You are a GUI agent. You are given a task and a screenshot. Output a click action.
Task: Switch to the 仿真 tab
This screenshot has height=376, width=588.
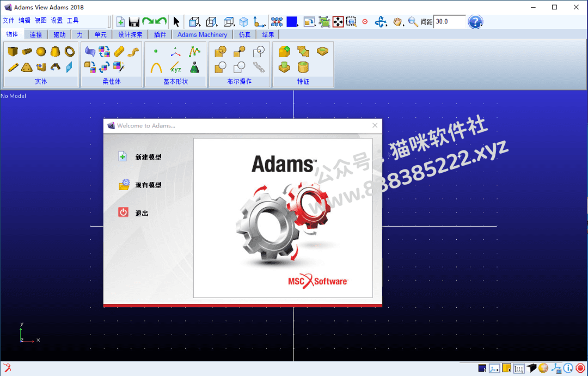point(244,34)
